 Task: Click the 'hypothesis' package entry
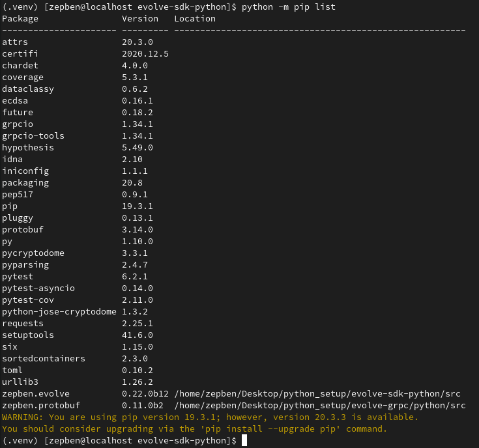pos(28,147)
